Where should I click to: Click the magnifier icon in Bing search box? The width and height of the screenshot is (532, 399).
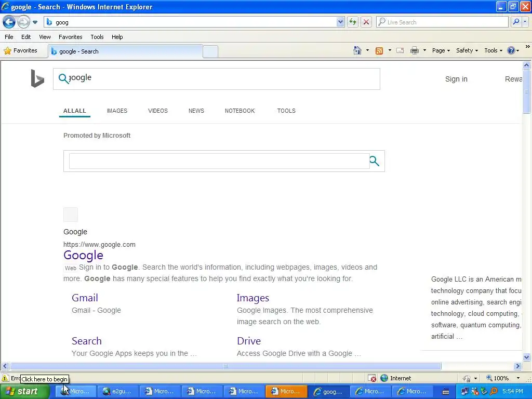point(63,79)
